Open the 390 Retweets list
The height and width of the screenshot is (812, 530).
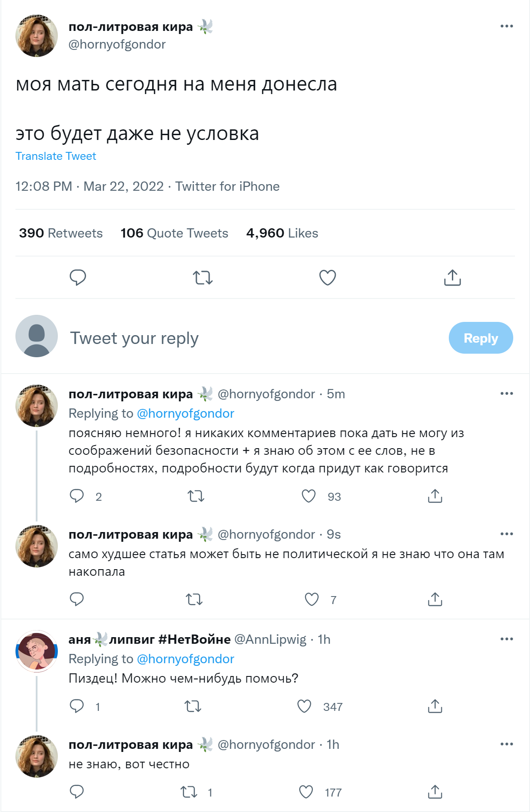[60, 233]
